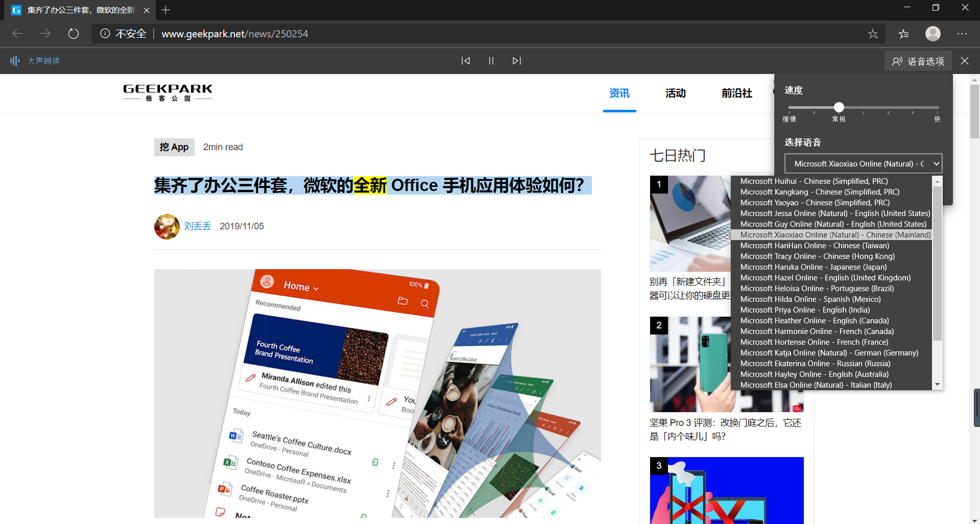Click the author avatar image
Image resolution: width=980 pixels, height=524 pixels.
tap(167, 227)
